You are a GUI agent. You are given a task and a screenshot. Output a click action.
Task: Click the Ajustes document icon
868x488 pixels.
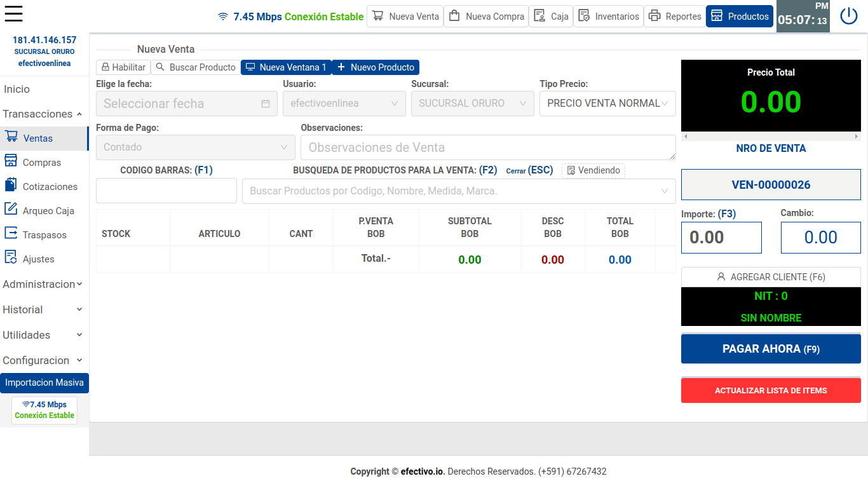(x=11, y=257)
